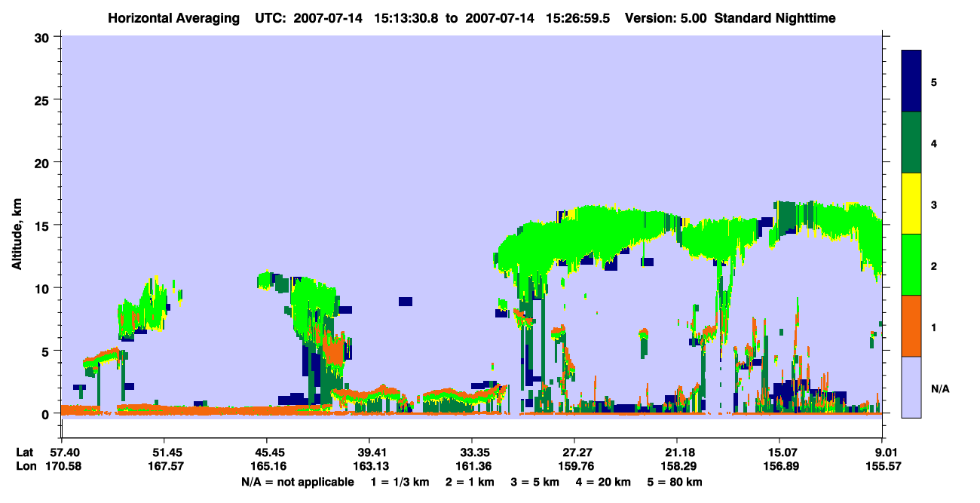Viewport: 980px width, 503px height.
Task: Click the 'Lat' axis row label
Action: pos(25,452)
